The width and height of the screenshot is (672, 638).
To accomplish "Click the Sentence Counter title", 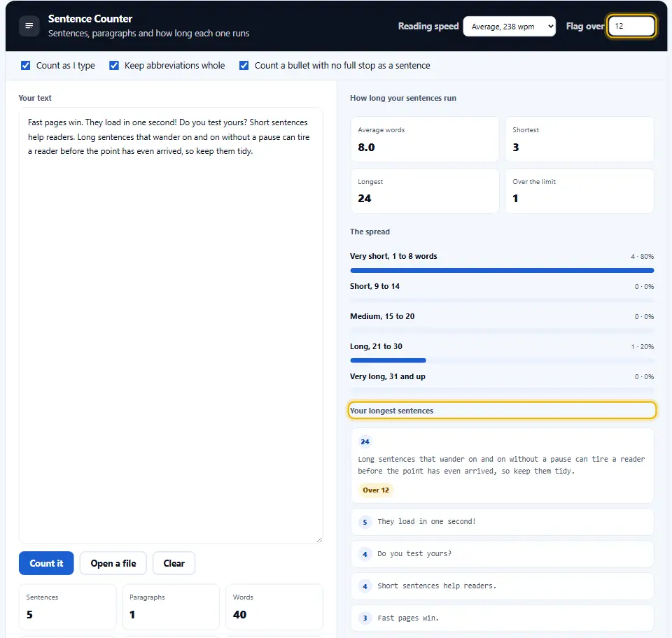I will click(90, 19).
